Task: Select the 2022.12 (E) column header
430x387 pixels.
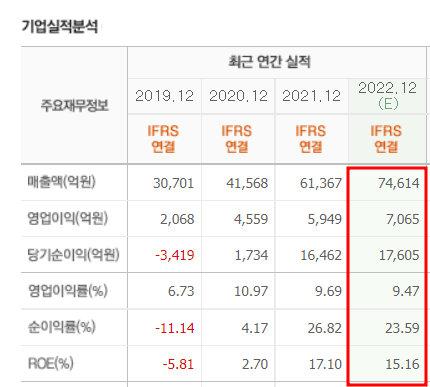Action: (x=387, y=96)
